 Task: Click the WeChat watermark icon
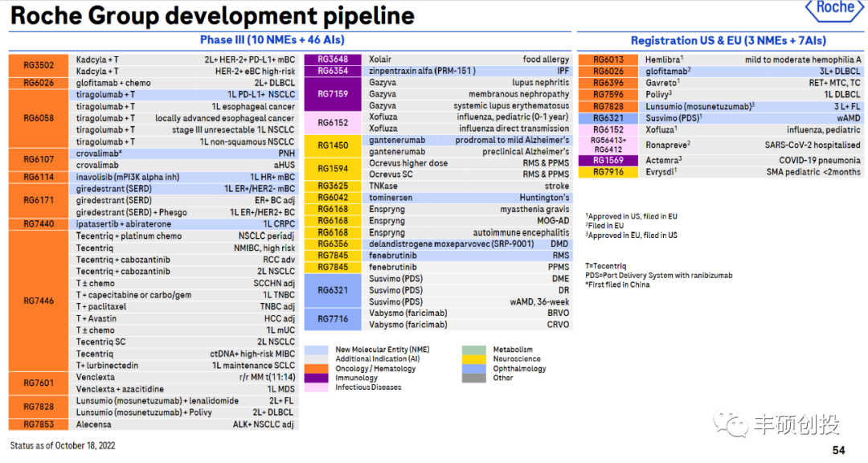coord(731,422)
